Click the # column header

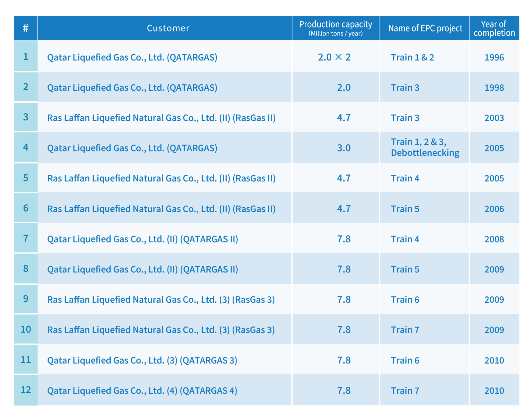coord(26,28)
